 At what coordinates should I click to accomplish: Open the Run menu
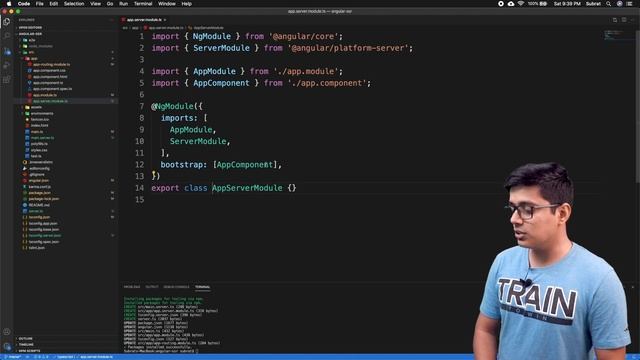123,4
